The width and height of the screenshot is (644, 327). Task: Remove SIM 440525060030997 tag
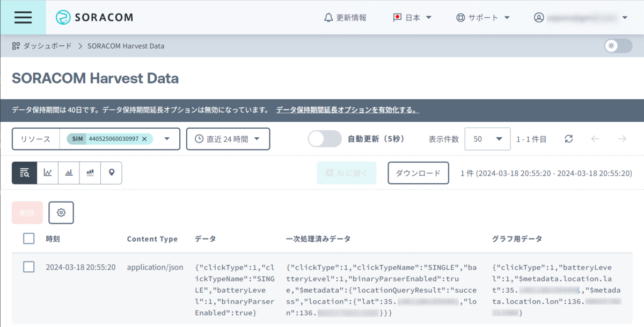tap(144, 139)
